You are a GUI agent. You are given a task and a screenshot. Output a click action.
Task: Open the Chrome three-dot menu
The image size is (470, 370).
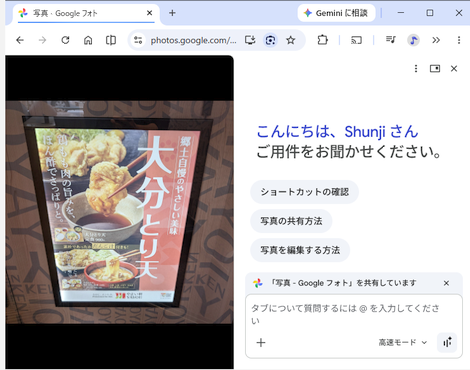tap(459, 40)
